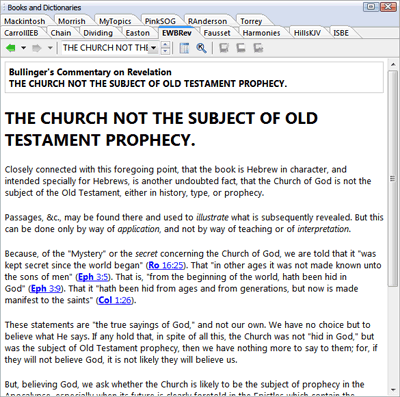Go back with the green arrow
Screen dimensions: 400x397
click(11, 48)
